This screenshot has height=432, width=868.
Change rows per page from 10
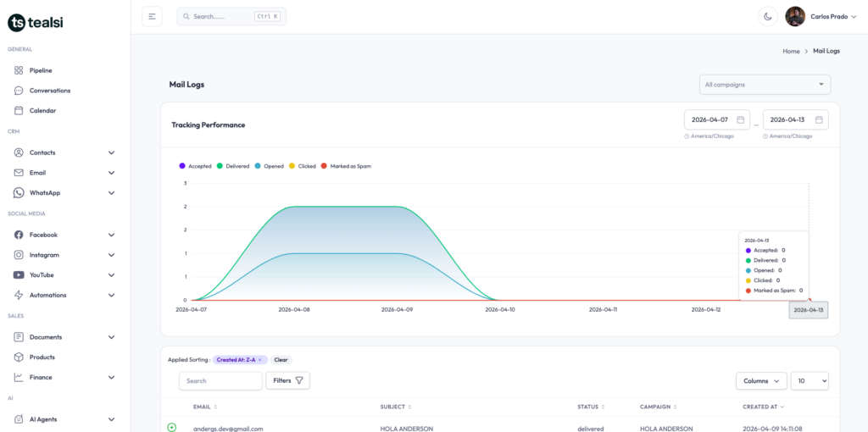(x=809, y=381)
